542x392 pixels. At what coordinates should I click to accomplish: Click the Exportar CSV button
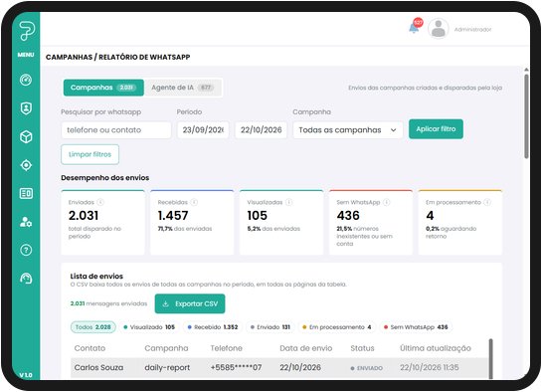pyautogui.click(x=190, y=303)
